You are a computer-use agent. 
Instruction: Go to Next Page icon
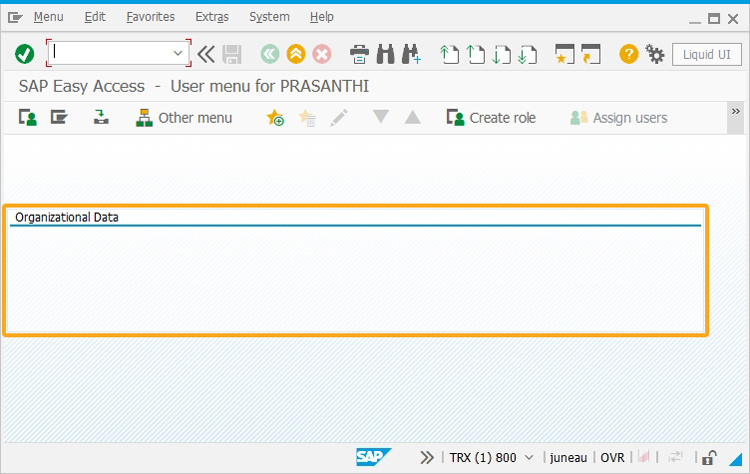(501, 54)
